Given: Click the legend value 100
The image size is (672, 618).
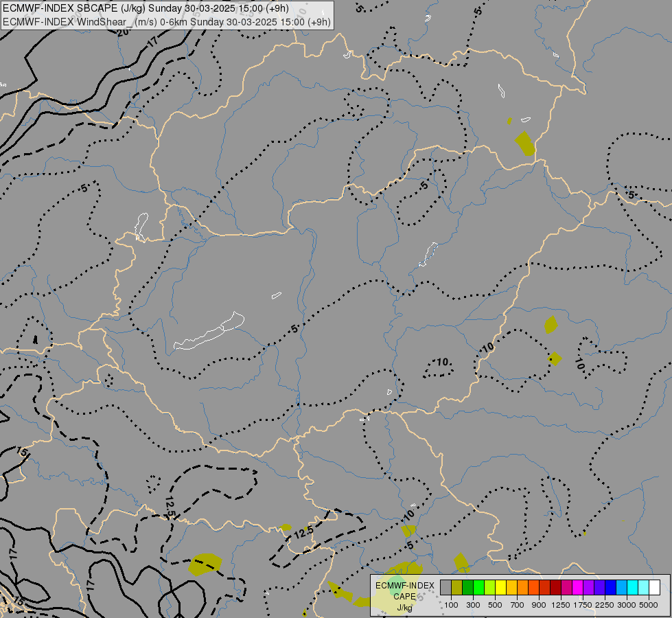Looking at the screenshot, I should tap(451, 605).
